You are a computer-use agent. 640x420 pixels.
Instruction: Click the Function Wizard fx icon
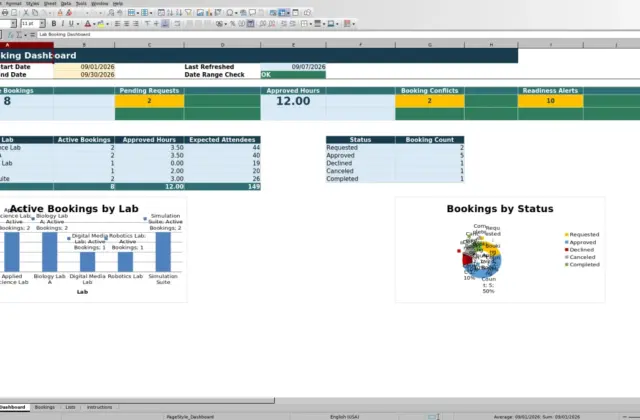click(x=11, y=35)
